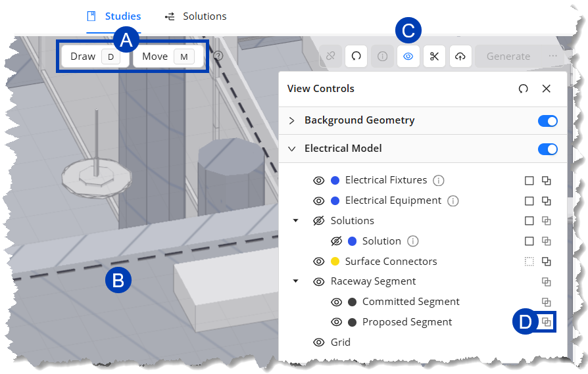
Task: Click the Surface Connectors overlapping squares icon
Action: tap(547, 261)
